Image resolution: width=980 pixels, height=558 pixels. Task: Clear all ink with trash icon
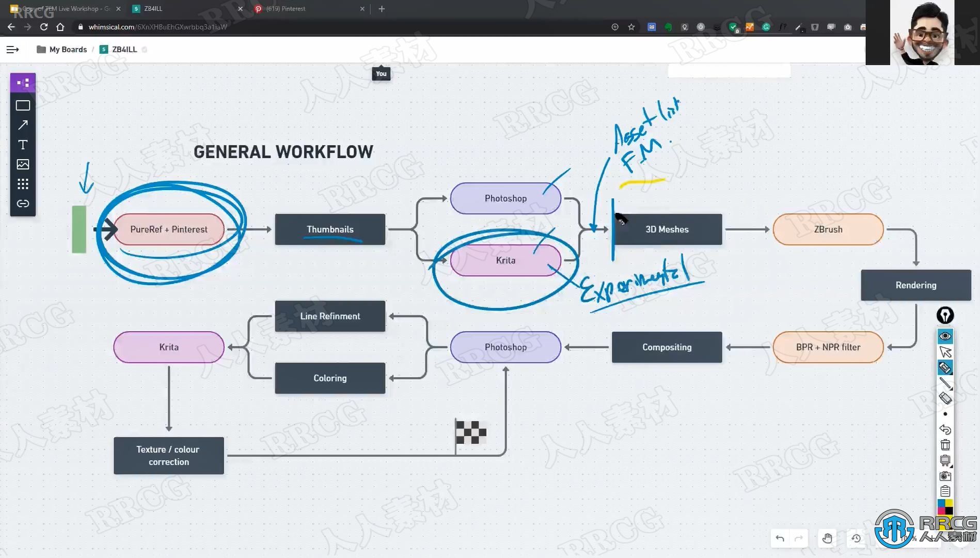click(x=945, y=445)
